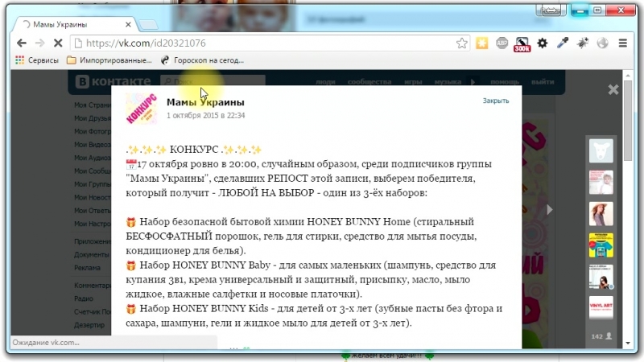Viewport: 644px width, 362px height.
Task: Click the bug extension icon
Action: pos(582,43)
